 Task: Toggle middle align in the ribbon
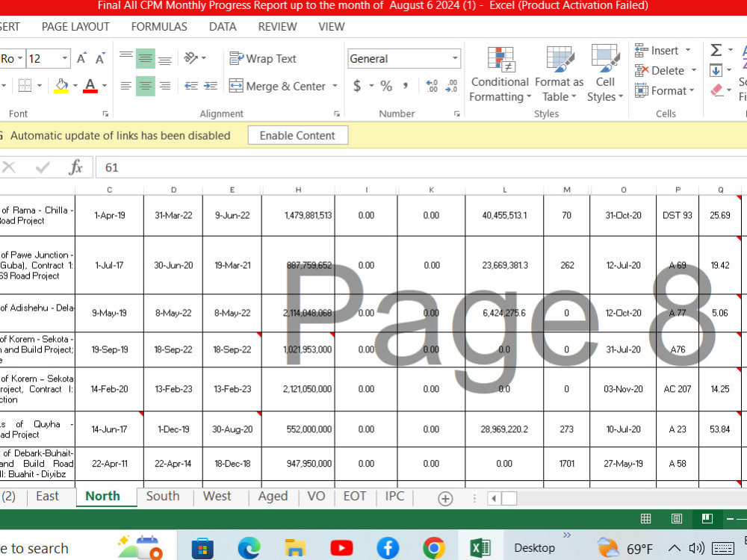(146, 58)
